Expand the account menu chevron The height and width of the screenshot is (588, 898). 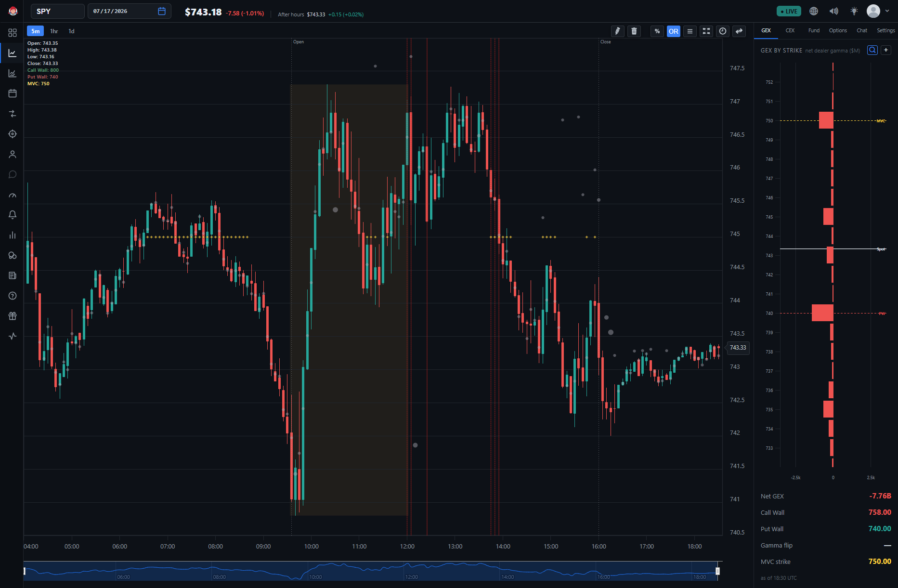click(x=887, y=11)
